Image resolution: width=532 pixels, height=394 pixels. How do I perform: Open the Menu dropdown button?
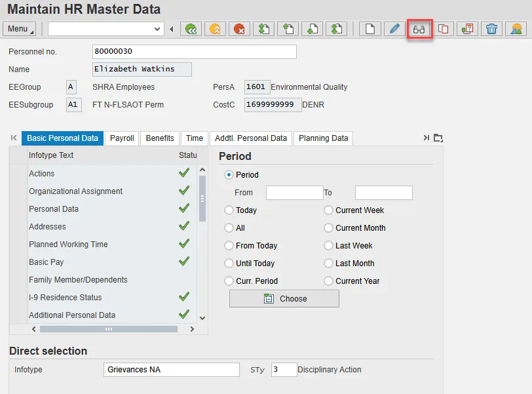pyautogui.click(x=20, y=29)
